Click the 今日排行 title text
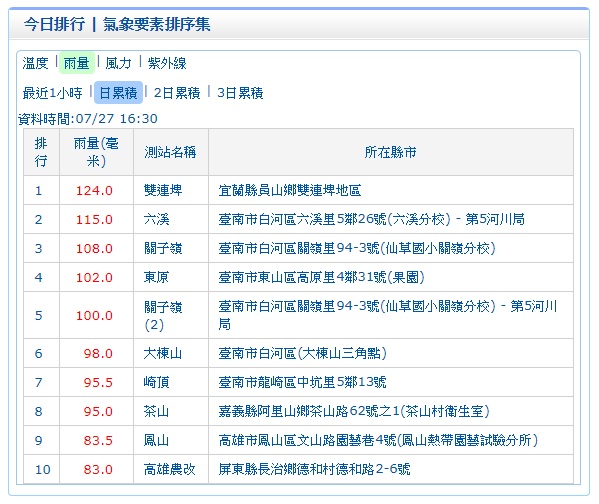This screenshot has width=599, height=504. coord(54,24)
